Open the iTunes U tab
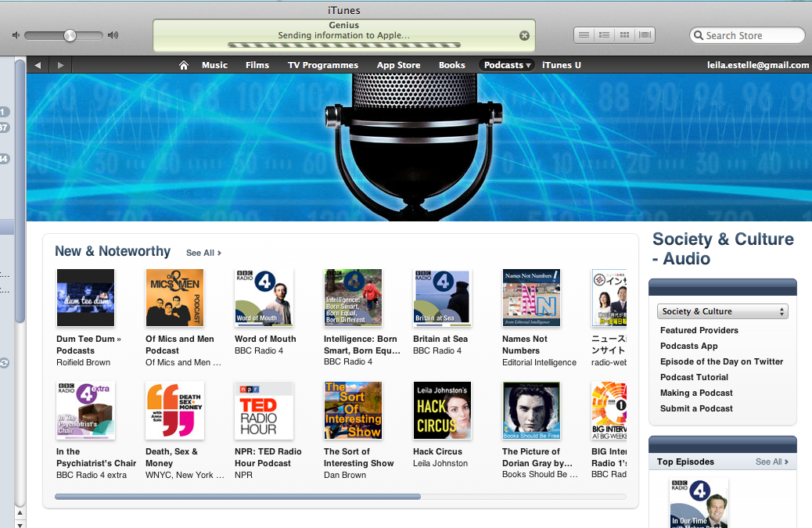This screenshot has height=528, width=812. click(x=562, y=65)
